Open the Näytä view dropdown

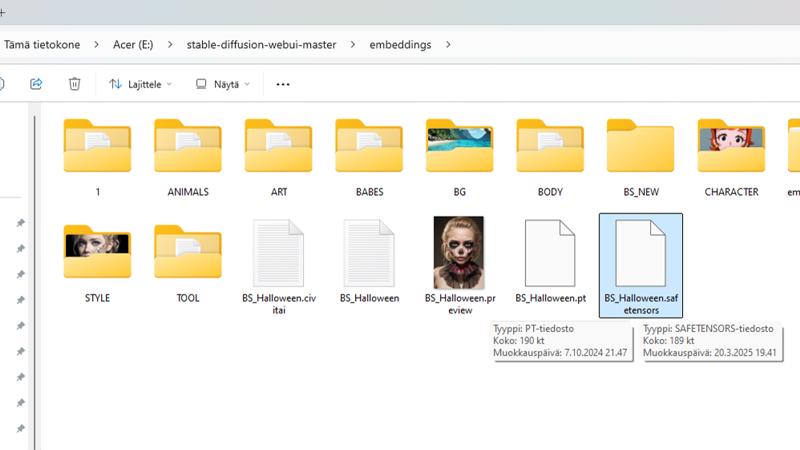[x=223, y=84]
